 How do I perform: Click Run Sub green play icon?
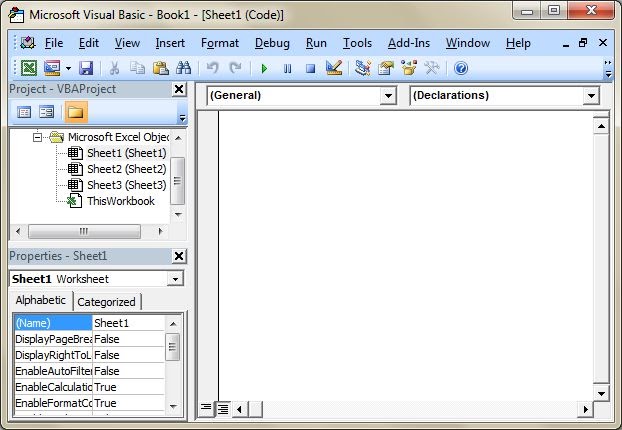click(264, 69)
